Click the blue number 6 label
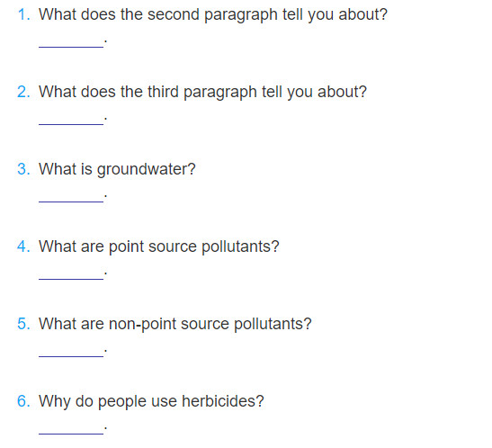 coord(24,401)
